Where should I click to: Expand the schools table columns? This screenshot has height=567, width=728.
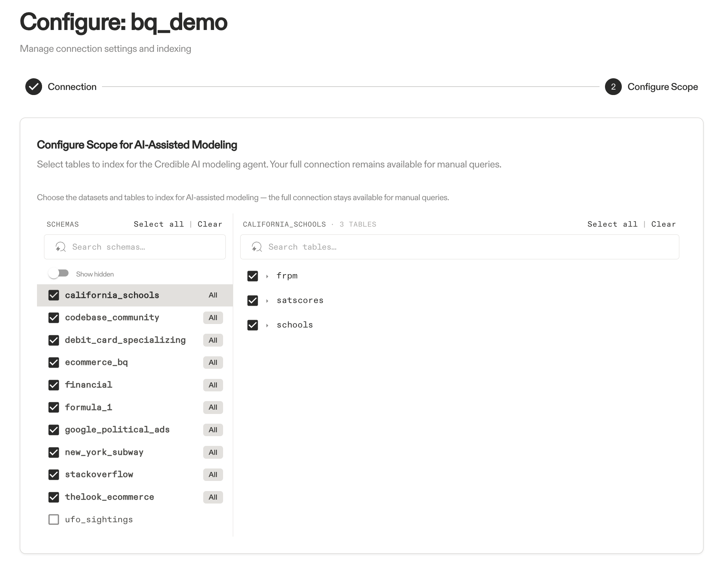point(267,326)
